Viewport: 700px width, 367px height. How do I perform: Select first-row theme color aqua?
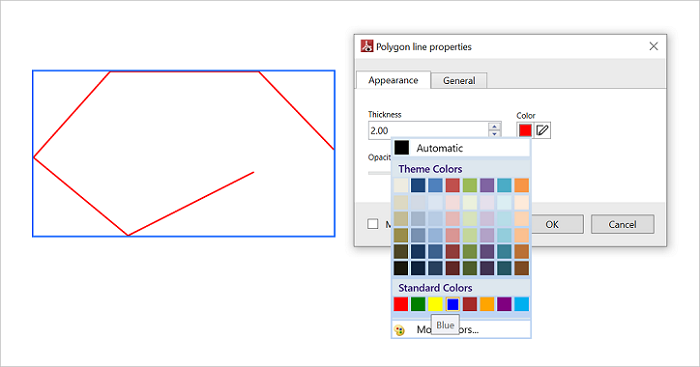504,185
